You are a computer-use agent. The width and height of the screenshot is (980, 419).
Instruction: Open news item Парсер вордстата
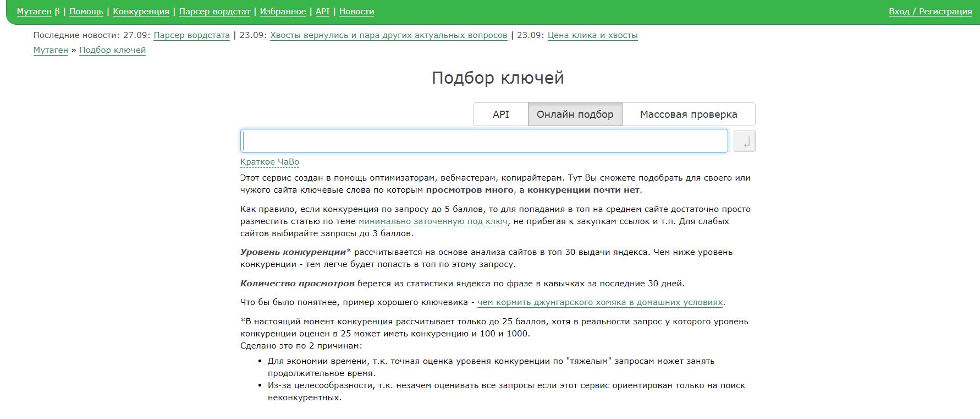(191, 35)
